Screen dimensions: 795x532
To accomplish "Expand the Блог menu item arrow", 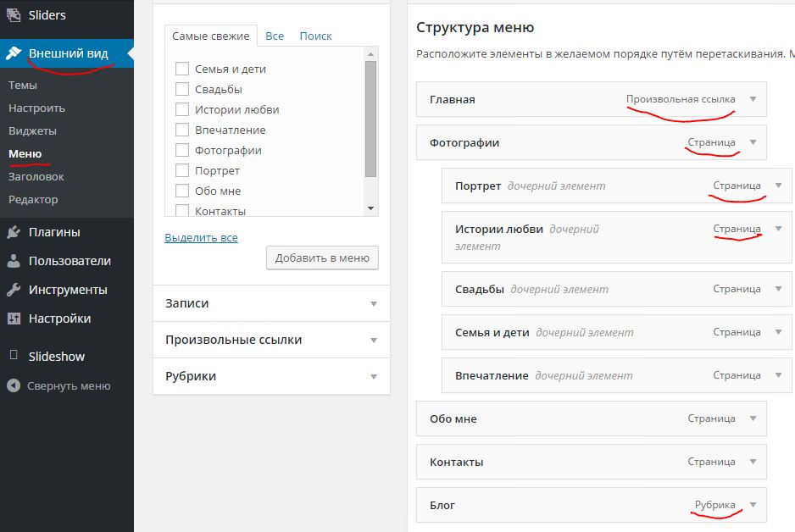I will [x=753, y=505].
